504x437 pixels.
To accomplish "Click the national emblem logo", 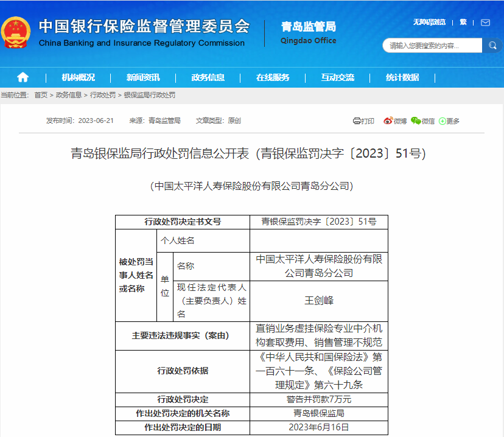I will click(x=17, y=33).
